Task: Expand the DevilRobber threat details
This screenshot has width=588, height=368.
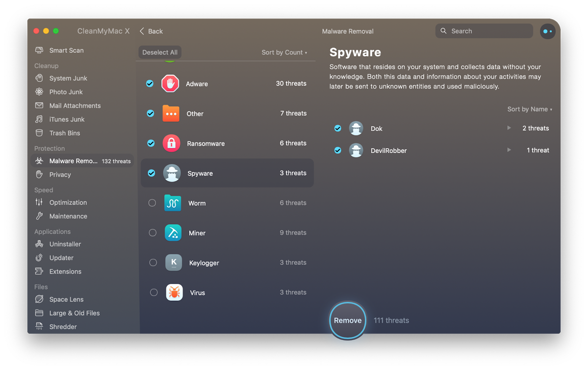Action: pyautogui.click(x=509, y=150)
